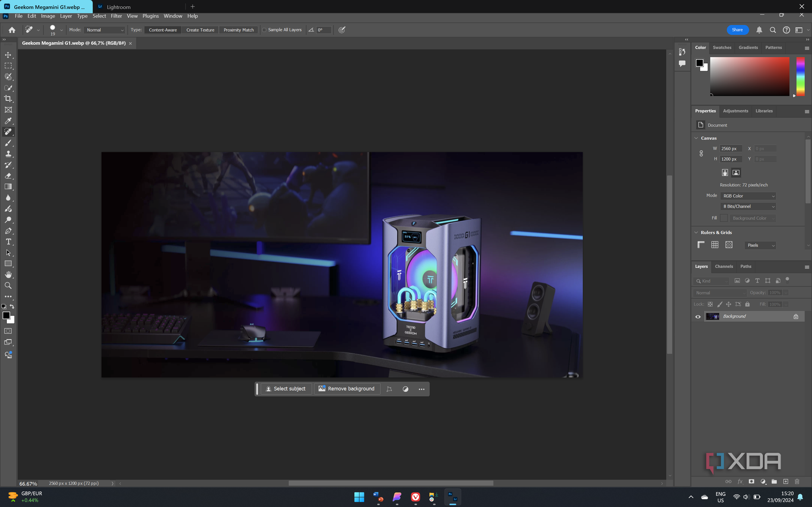Activate the Horizontal Type tool
Viewport: 812px width, 507px height.
pyautogui.click(x=8, y=242)
